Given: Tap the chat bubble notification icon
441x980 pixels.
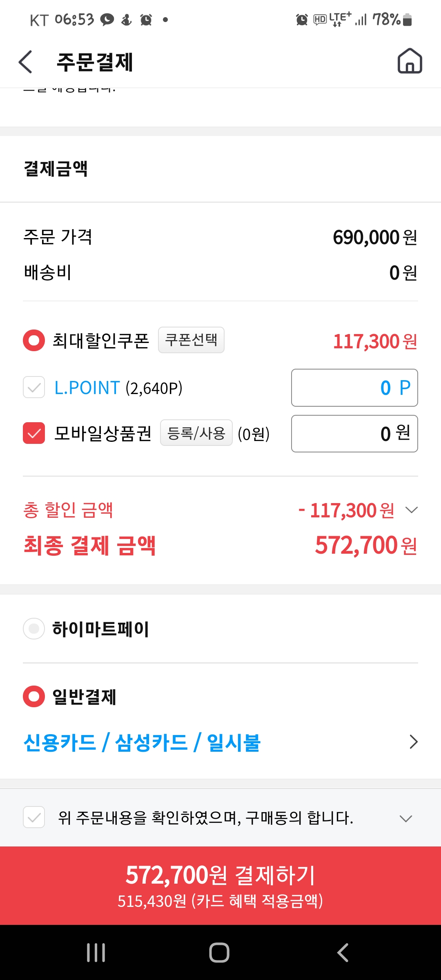Looking at the screenshot, I should (107, 20).
